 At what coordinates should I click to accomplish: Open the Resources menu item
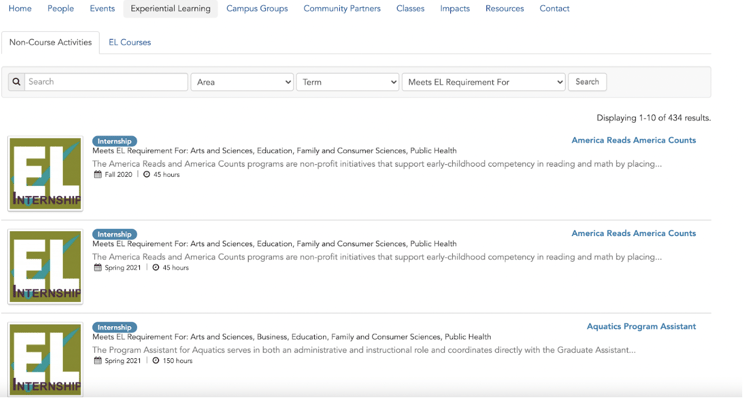click(x=505, y=9)
